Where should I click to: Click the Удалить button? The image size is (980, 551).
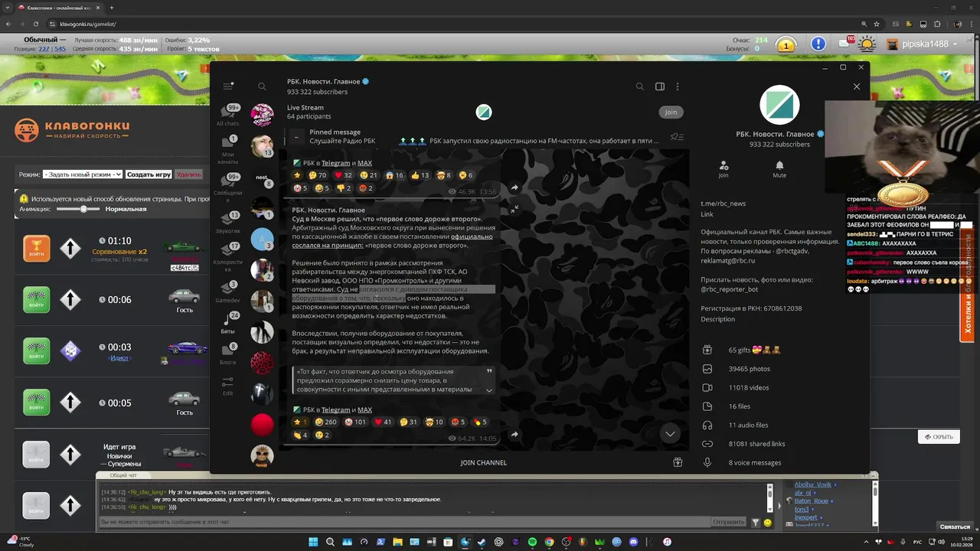(188, 174)
